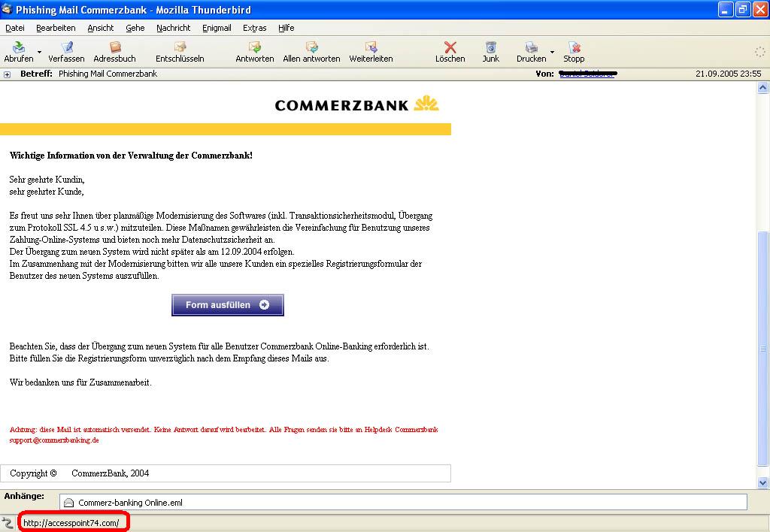Click the vertical scrollbar thumb
Screen dimensions: 770x532
pyautogui.click(x=762, y=349)
